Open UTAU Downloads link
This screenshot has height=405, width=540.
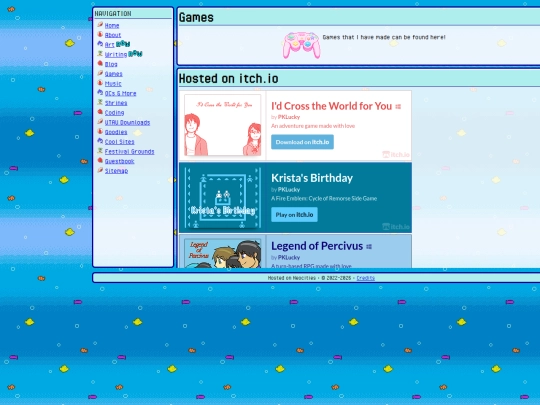coord(127,123)
